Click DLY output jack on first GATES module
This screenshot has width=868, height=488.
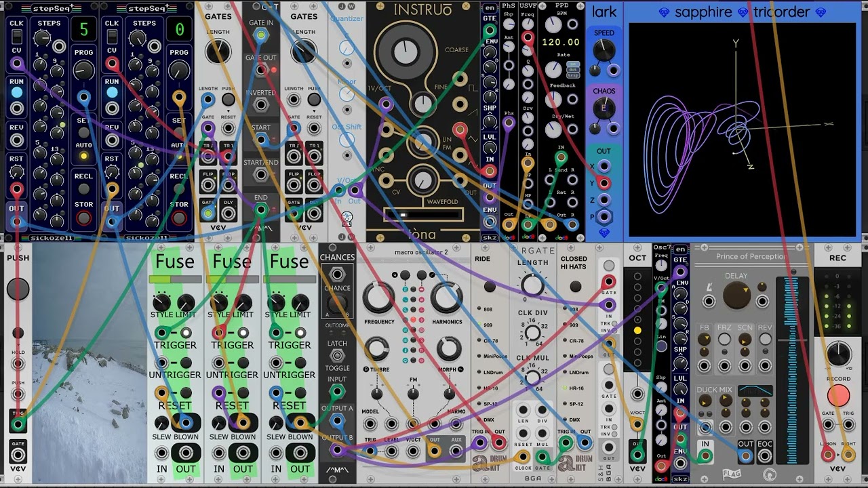tap(229, 213)
